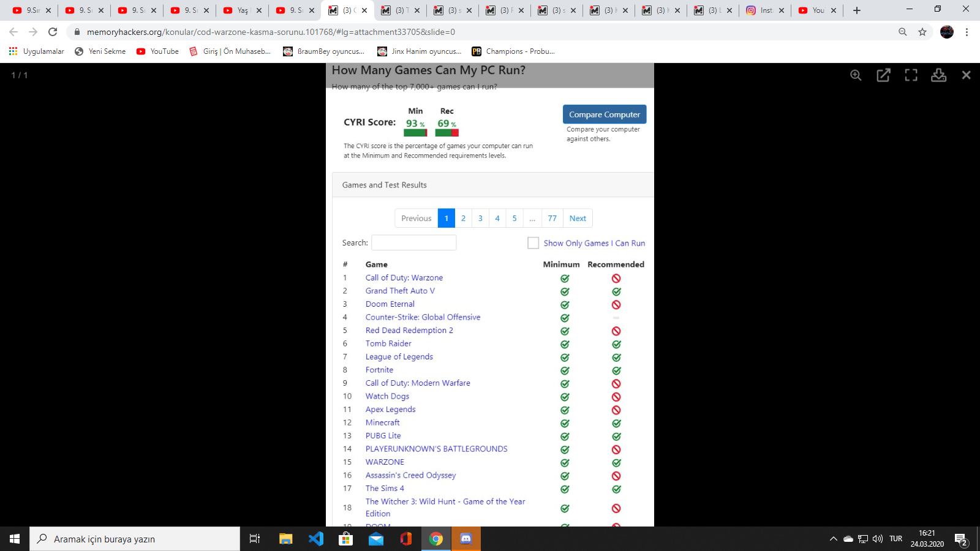
Task: Open Task View on the taskbar
Action: [255, 539]
